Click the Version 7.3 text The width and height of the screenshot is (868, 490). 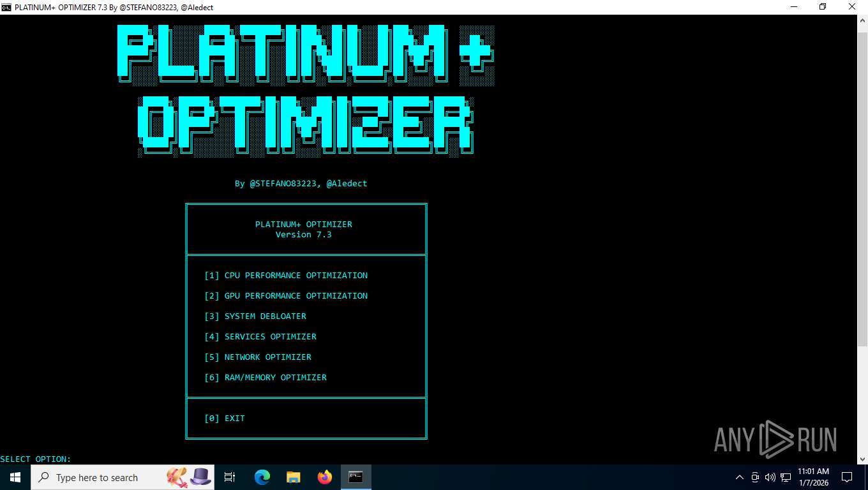(304, 235)
